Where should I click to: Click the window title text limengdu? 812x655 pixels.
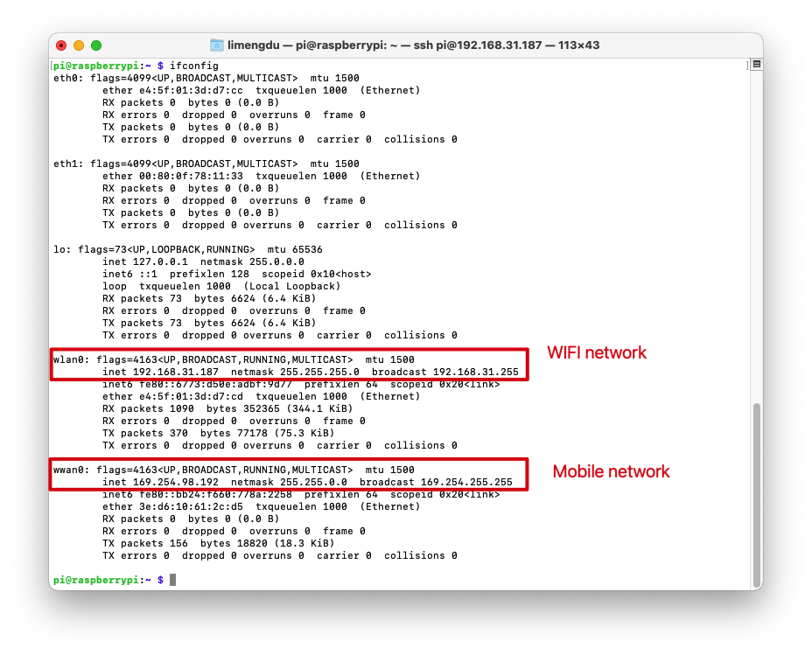tap(253, 45)
